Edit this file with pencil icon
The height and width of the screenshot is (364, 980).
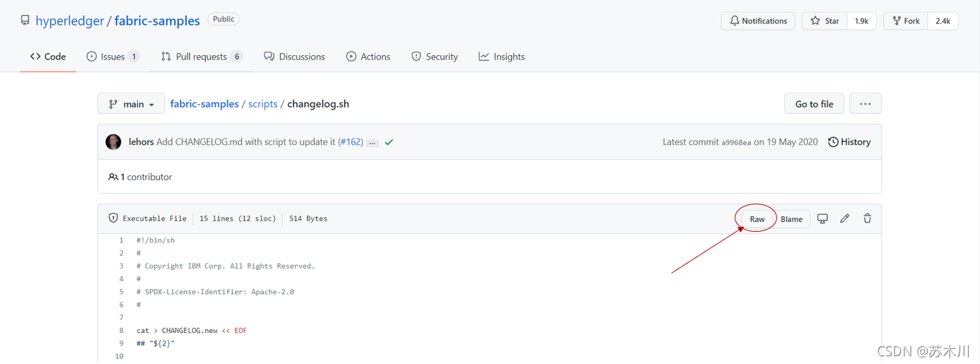pos(844,218)
